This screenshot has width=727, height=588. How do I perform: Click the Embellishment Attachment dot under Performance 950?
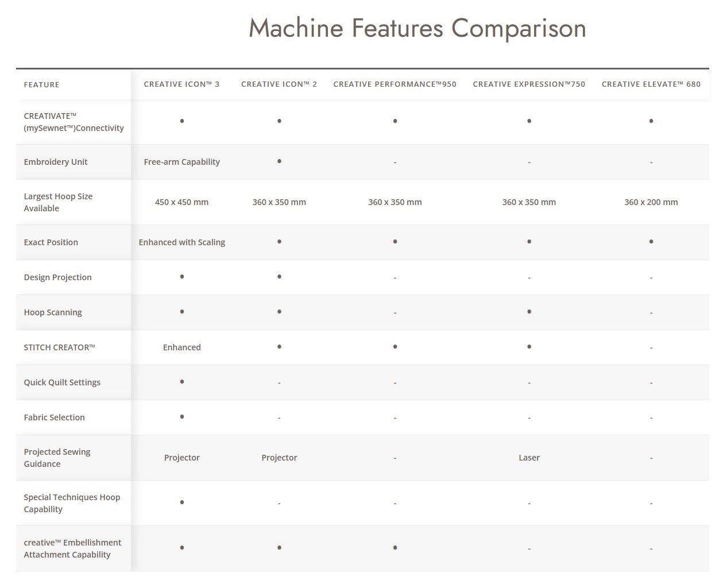click(x=395, y=548)
